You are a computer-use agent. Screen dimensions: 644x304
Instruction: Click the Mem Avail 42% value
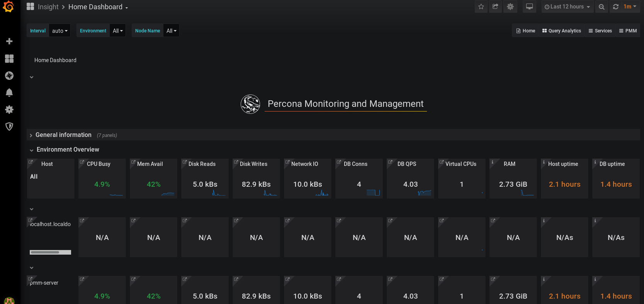pyautogui.click(x=153, y=184)
